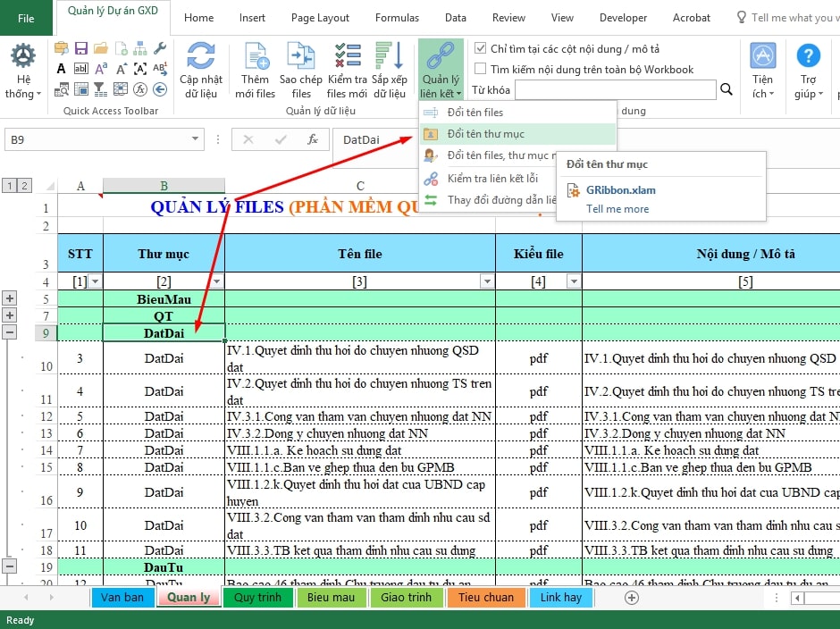The height and width of the screenshot is (629, 840).
Task: Click the purple save icon in Quick Access Toolbar
Action: click(81, 48)
